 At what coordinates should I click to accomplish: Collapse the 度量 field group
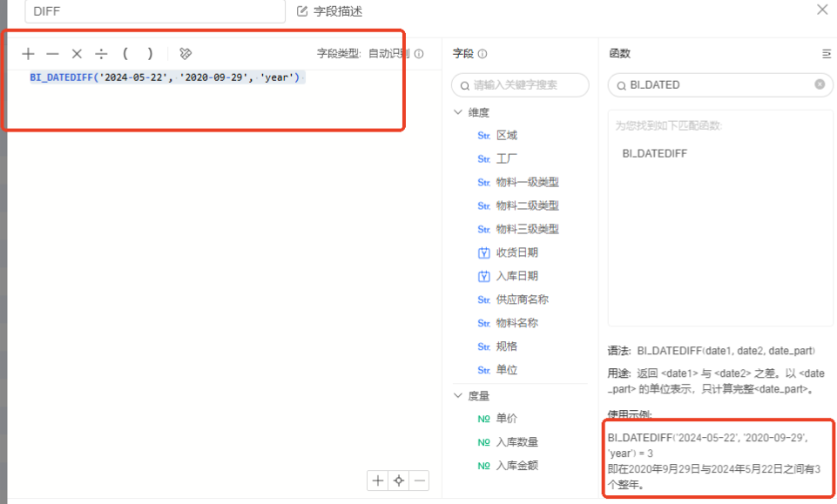459,395
